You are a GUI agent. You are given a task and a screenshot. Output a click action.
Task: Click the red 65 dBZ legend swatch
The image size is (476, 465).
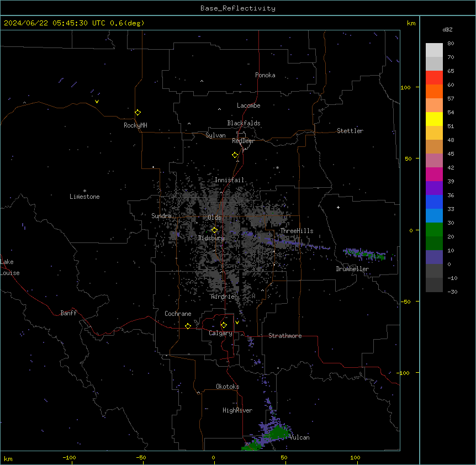[434, 78]
